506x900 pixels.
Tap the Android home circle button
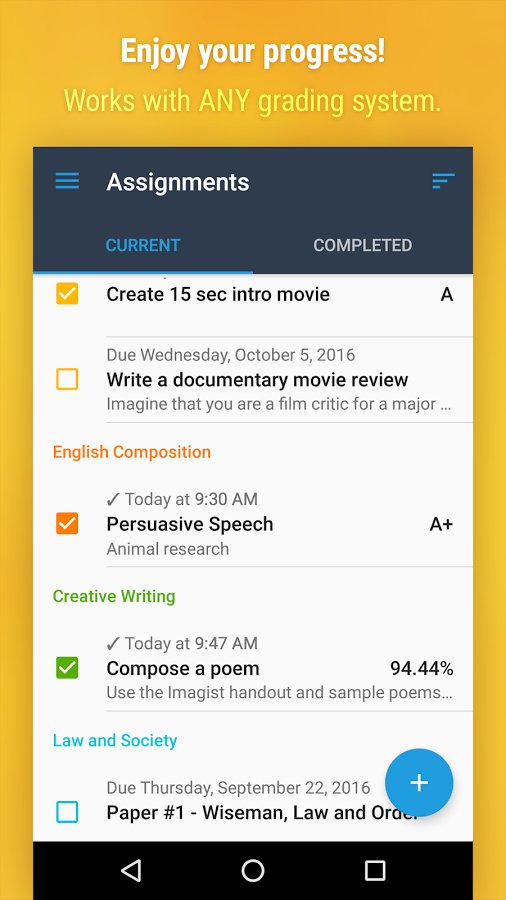click(252, 871)
